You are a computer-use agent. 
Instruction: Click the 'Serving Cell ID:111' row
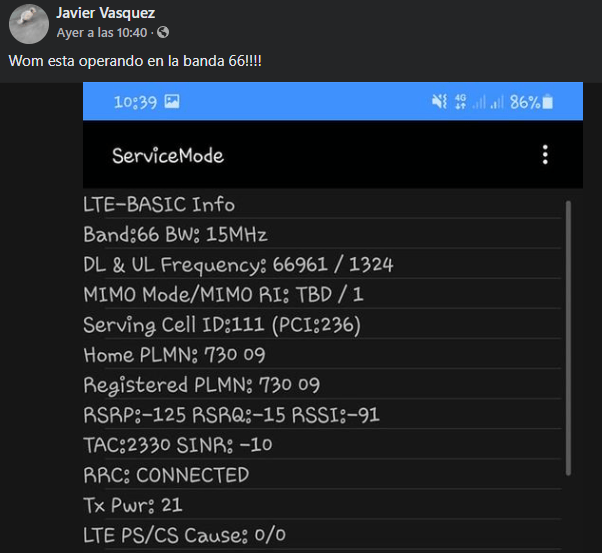pos(222,325)
